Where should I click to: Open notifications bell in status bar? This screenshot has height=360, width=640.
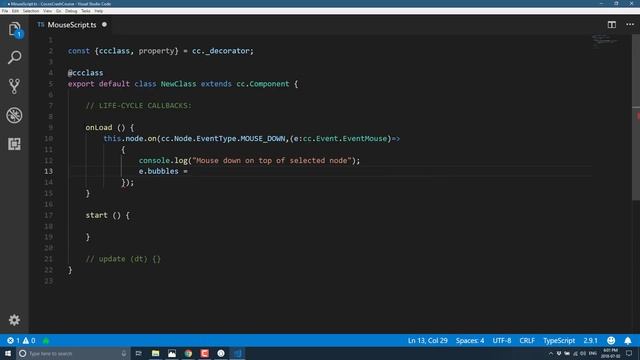(628, 340)
